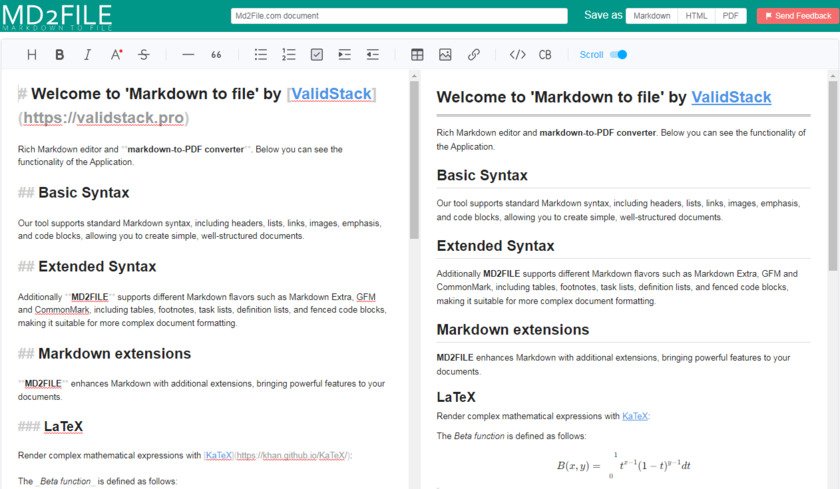Image resolution: width=840 pixels, height=489 pixels.
Task: Click the editor pane vertical scrollbar thumb
Action: coord(414,159)
